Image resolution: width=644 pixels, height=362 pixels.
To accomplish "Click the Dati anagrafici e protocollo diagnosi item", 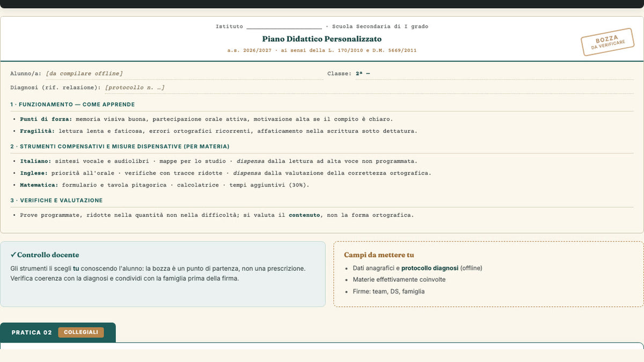I will 418,268.
